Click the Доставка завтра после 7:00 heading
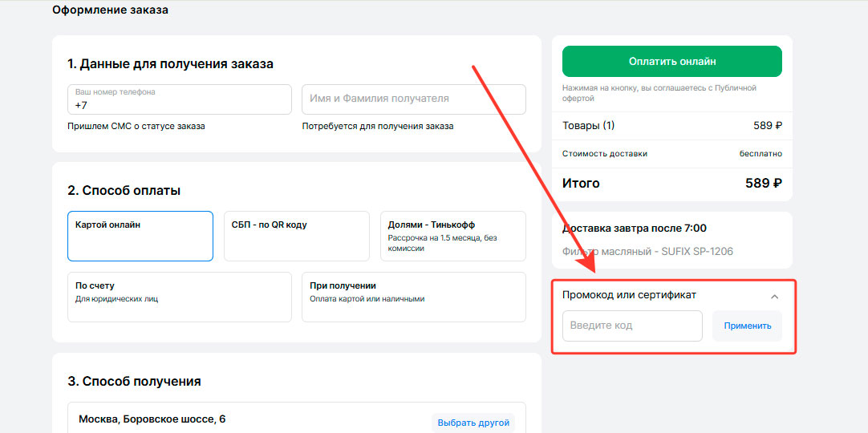Viewport: 868px width, 433px height. point(635,229)
